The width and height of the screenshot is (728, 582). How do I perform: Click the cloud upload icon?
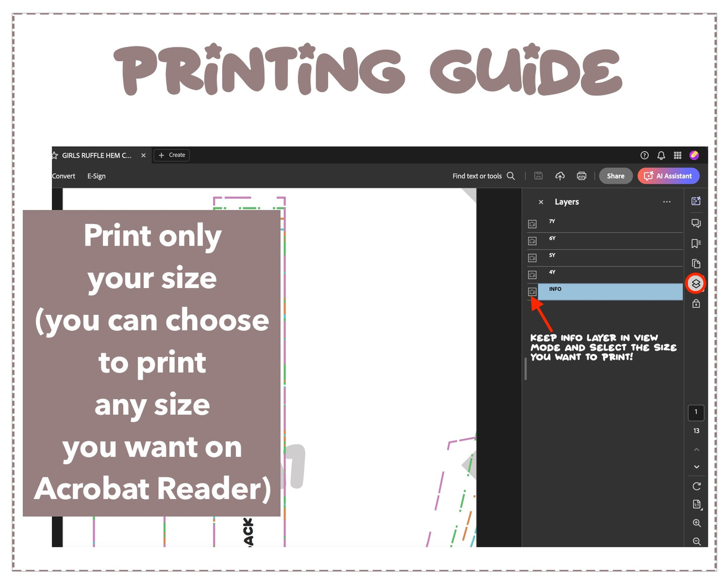point(560,176)
